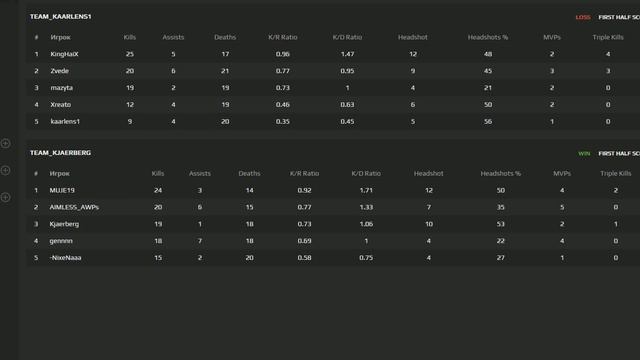Click Headshots % header in TEAM_KAARLENS1 table
The width and height of the screenshot is (640, 360).
pos(488,37)
